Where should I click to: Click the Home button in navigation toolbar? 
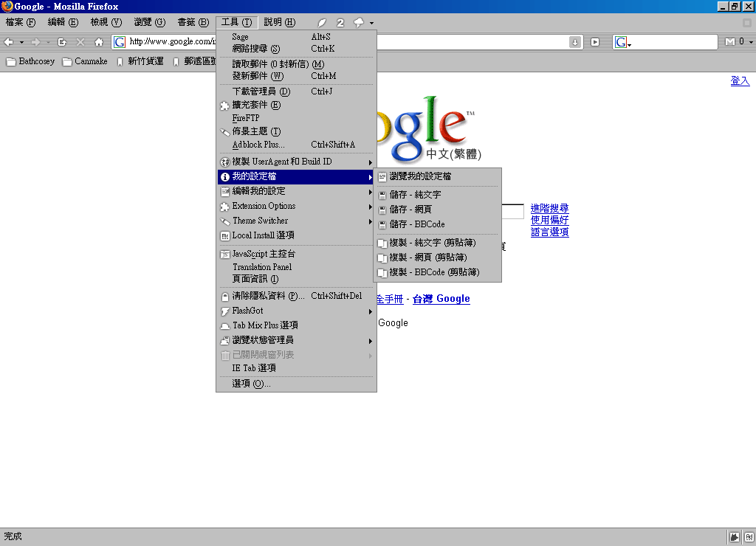(x=99, y=42)
